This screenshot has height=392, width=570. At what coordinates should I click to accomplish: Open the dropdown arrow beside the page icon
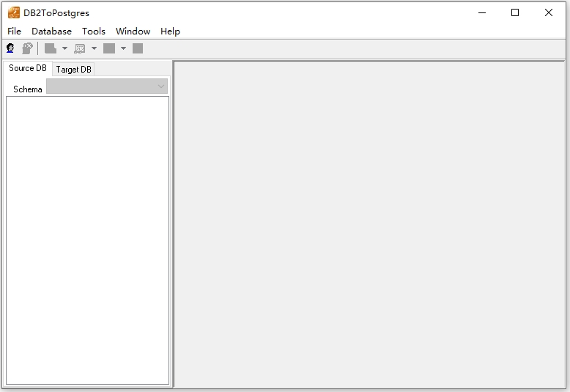(x=64, y=48)
